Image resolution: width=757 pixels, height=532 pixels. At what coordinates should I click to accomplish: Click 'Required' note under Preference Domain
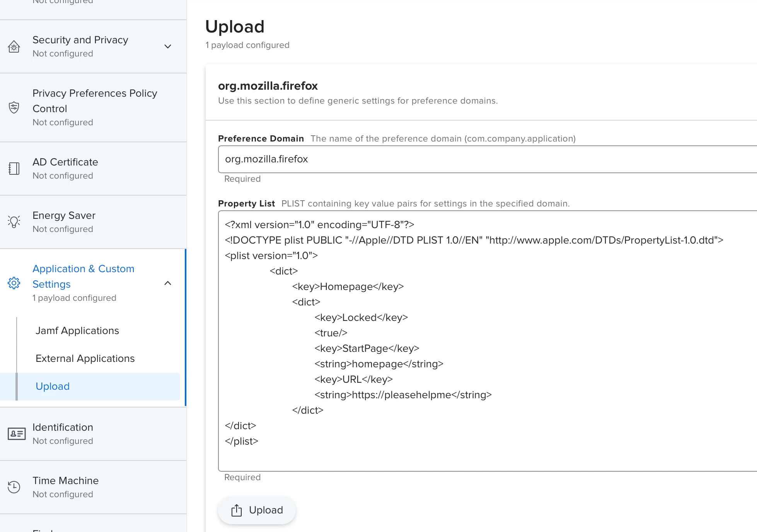click(242, 179)
